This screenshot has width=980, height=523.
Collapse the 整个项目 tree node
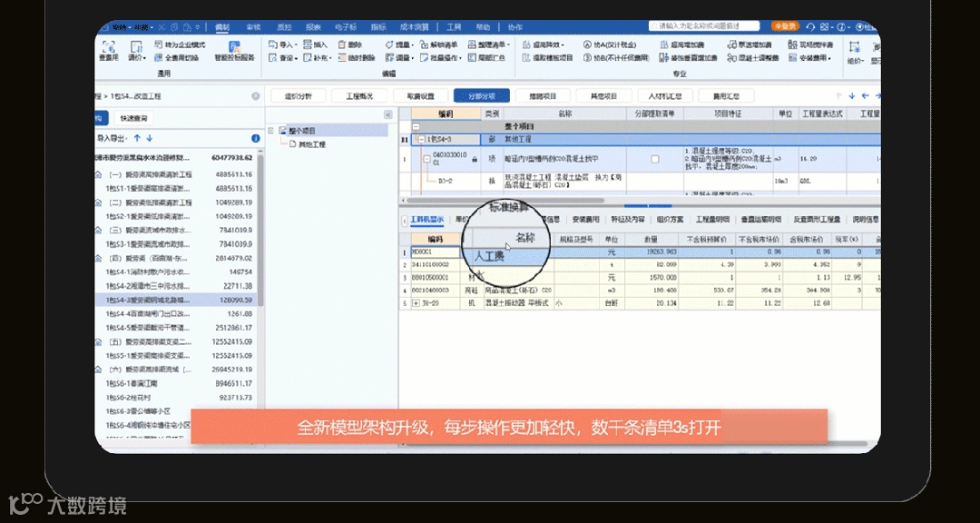271,131
